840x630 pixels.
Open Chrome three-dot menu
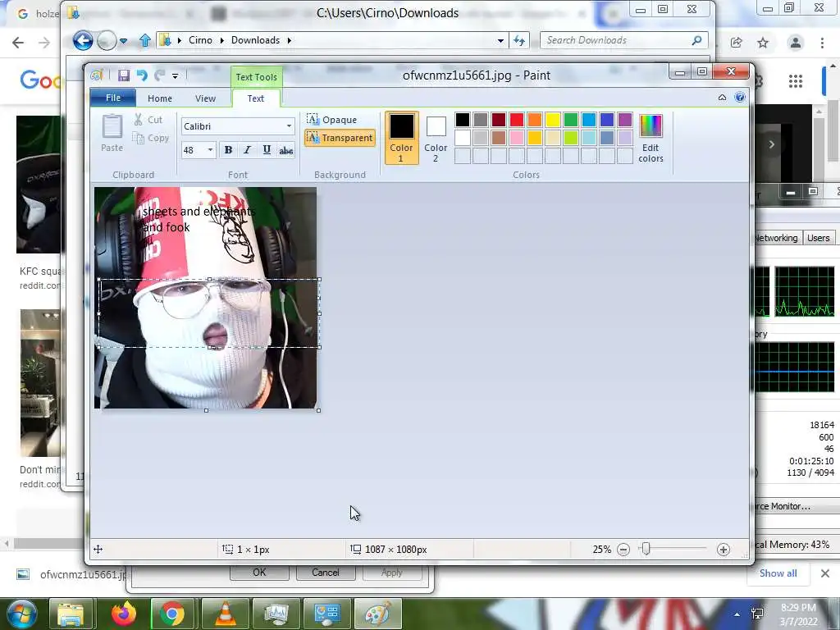click(822, 43)
